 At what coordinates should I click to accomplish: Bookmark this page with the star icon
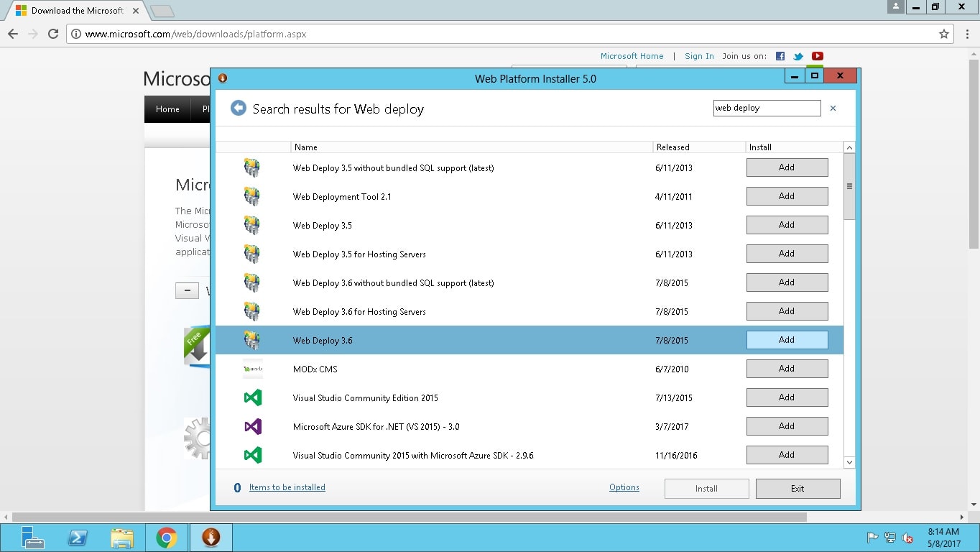[x=944, y=34]
